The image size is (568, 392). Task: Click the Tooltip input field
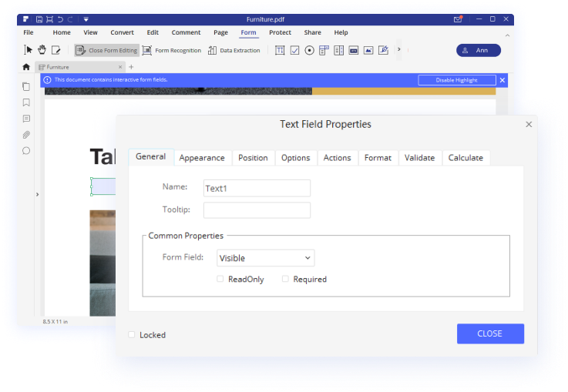tap(257, 210)
